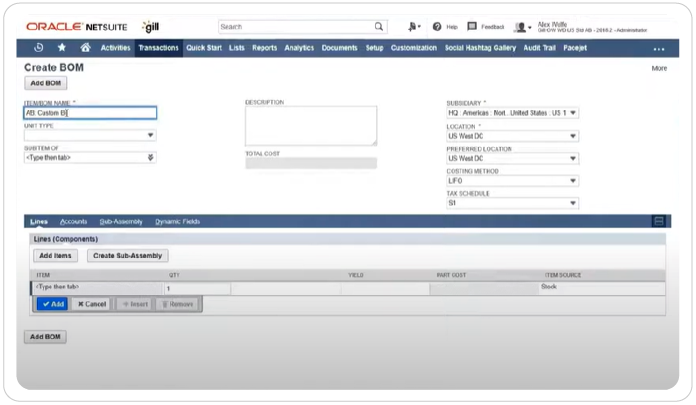Open the Activities menu

coord(115,48)
